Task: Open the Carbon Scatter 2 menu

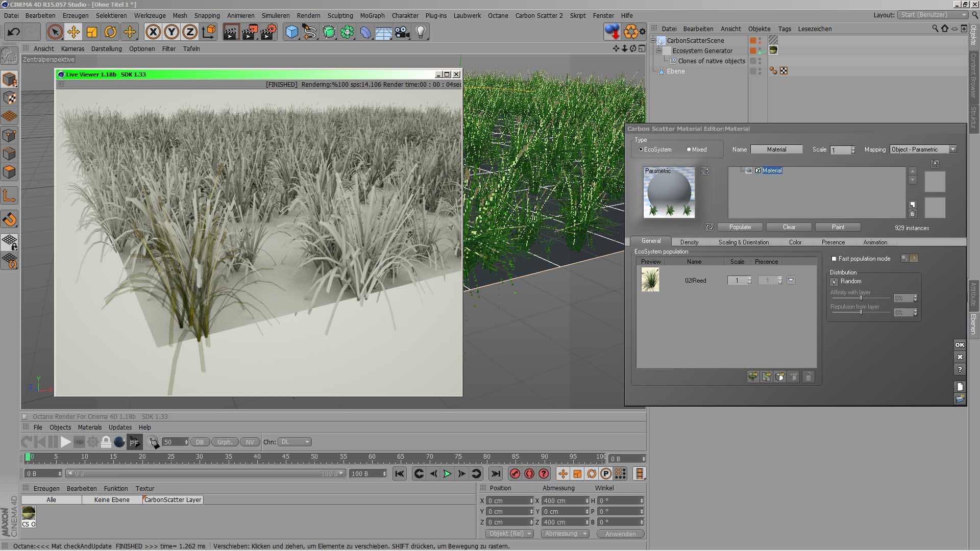Action: pyautogui.click(x=538, y=15)
